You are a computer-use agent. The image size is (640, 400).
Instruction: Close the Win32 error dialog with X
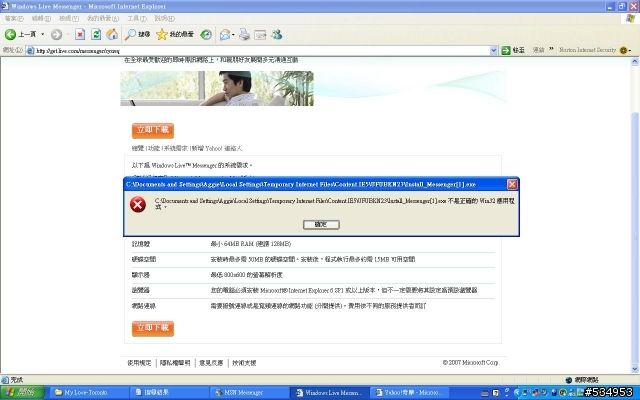tap(512, 184)
